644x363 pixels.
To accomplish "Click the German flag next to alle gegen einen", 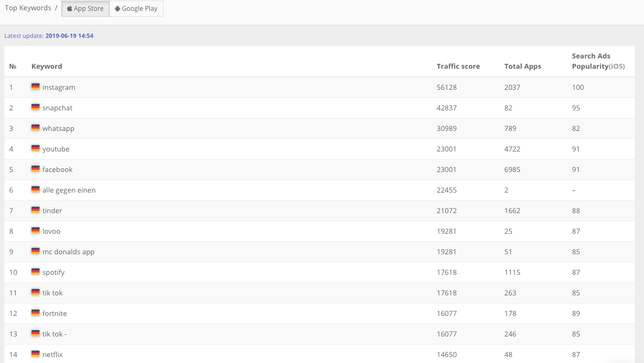I will coord(35,189).
